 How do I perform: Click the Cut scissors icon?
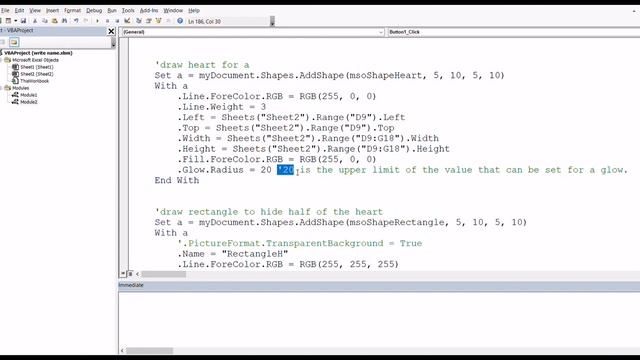point(35,21)
